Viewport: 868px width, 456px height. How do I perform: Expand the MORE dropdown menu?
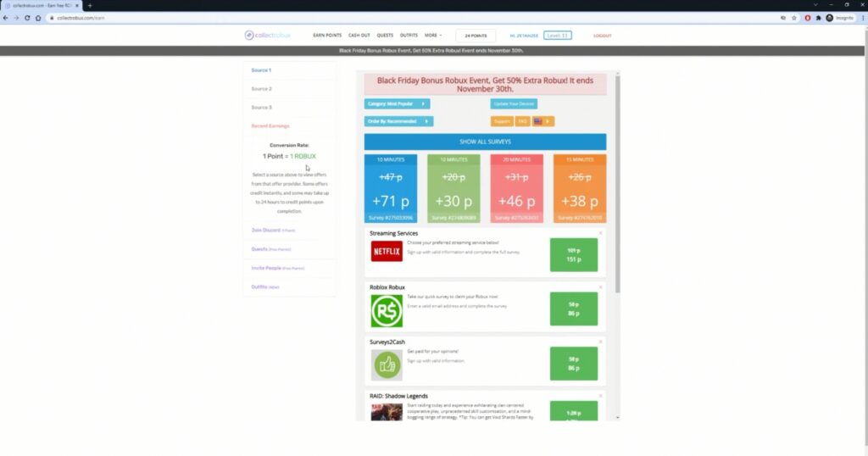tap(433, 36)
